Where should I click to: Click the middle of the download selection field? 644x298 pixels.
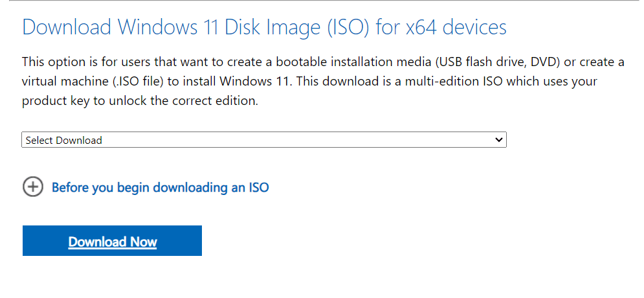tap(264, 140)
